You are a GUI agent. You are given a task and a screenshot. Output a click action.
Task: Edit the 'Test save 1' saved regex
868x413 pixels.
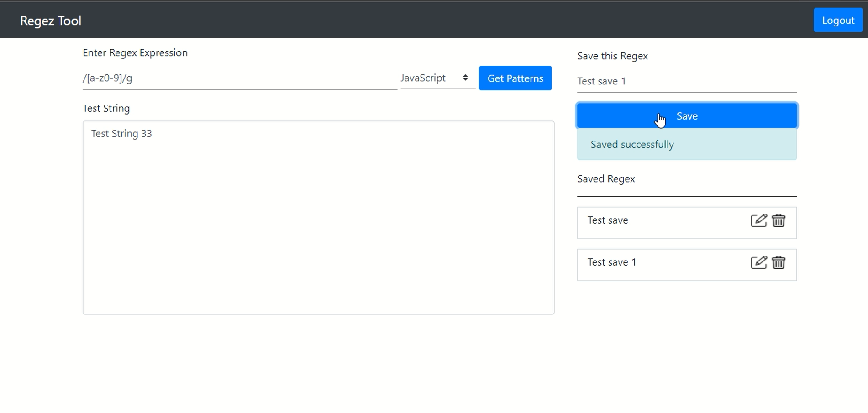point(758,262)
